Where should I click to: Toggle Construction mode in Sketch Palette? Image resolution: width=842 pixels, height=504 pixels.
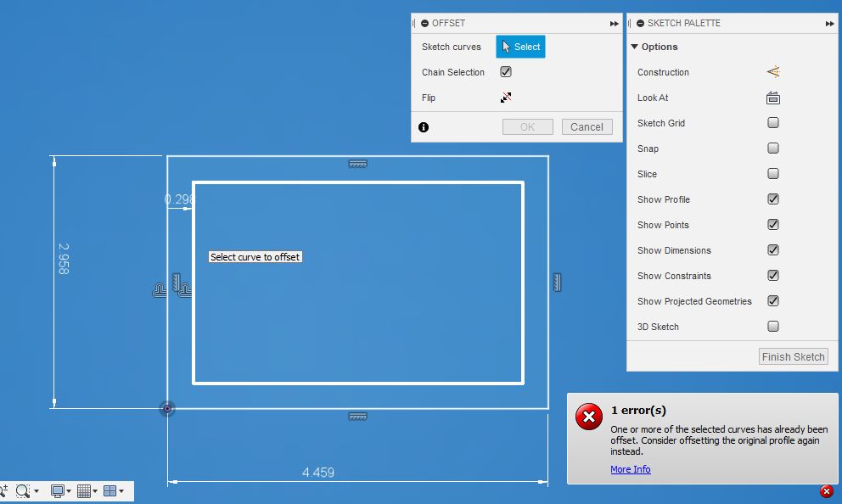tap(773, 72)
